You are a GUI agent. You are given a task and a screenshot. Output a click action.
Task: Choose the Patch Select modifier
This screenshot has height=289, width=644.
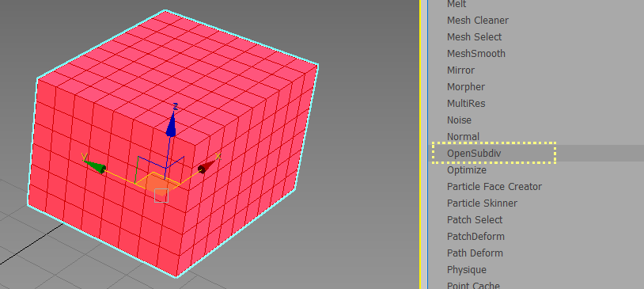coord(536,220)
